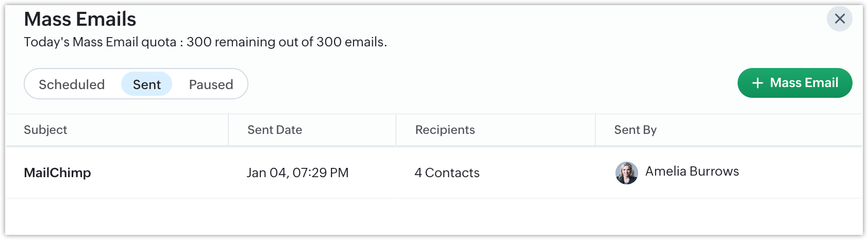Viewport: 868px width, 240px height.
Task: Click divider between Subject and Sent Date columns
Action: pyautogui.click(x=228, y=130)
